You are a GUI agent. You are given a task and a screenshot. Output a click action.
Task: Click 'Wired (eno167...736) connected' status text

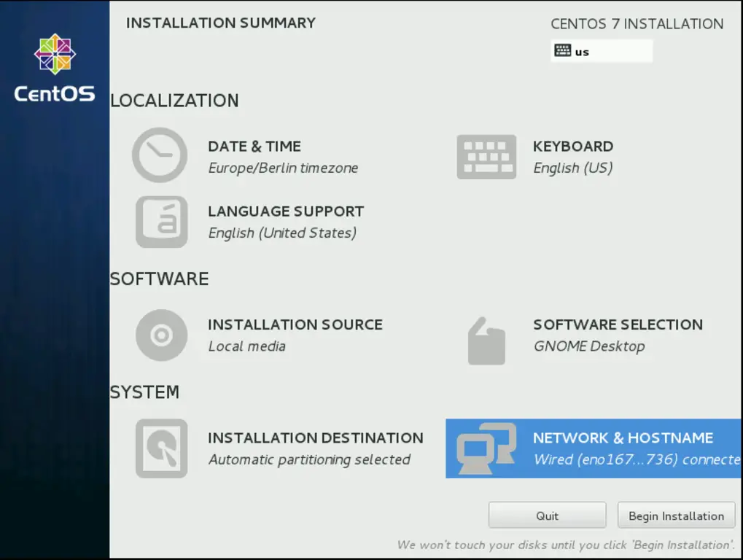(638, 459)
